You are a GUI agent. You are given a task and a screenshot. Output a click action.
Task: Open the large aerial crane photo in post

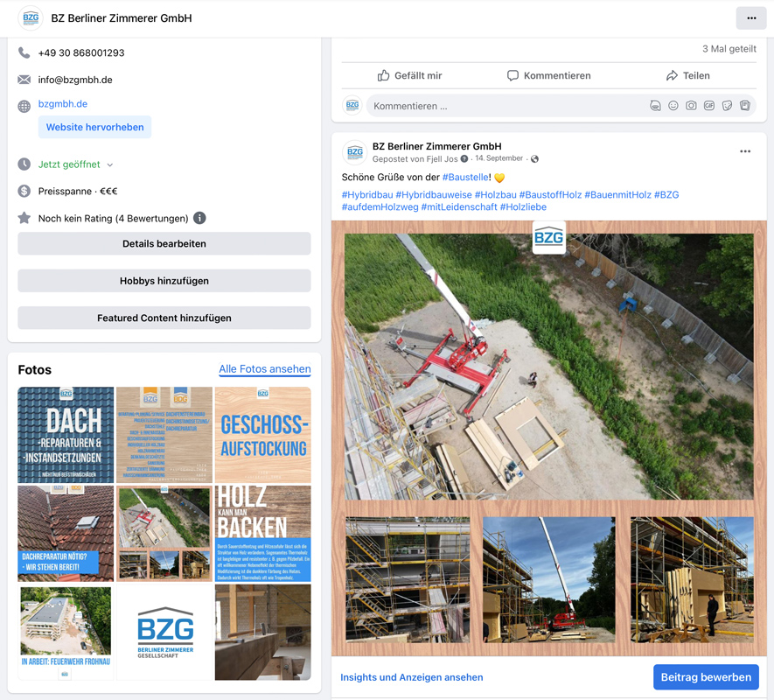549,367
